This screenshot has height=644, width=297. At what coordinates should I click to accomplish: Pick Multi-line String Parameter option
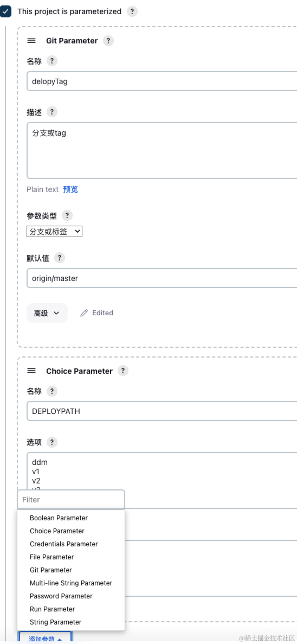click(71, 583)
